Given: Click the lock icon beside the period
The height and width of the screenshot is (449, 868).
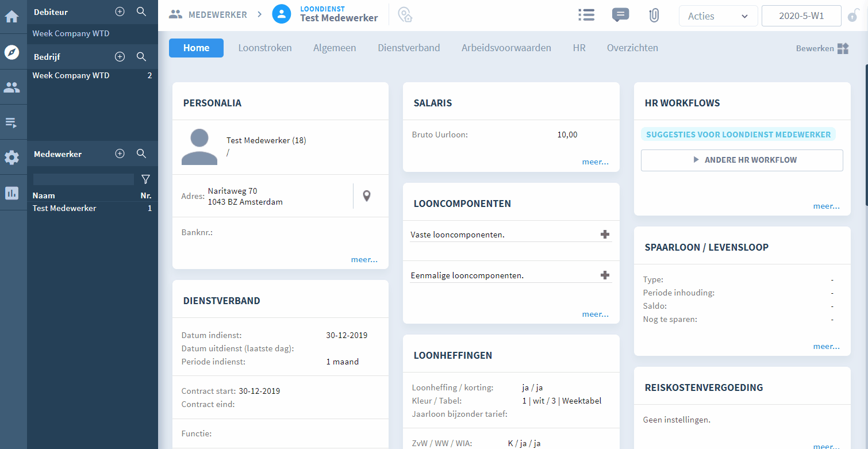Looking at the screenshot, I should click(x=852, y=16).
